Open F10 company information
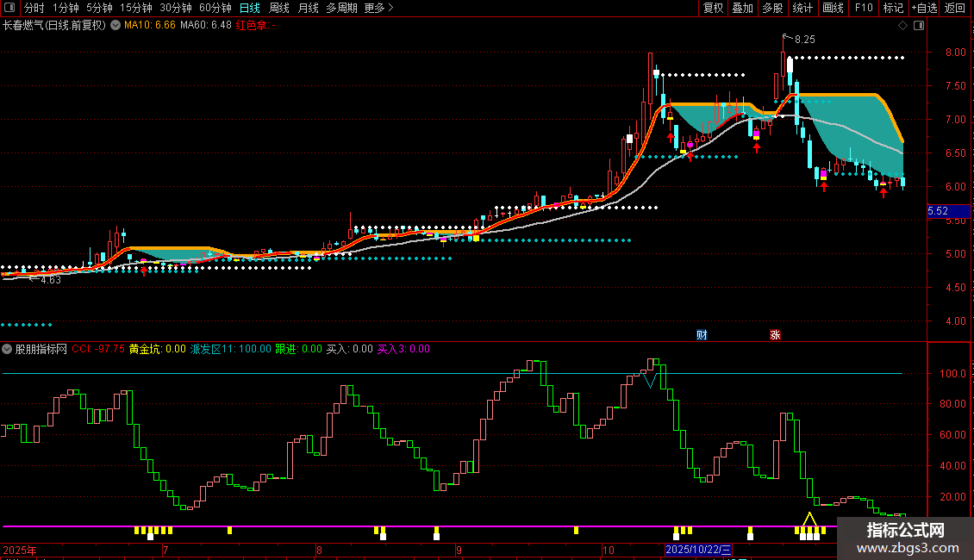The image size is (974, 560). (864, 8)
